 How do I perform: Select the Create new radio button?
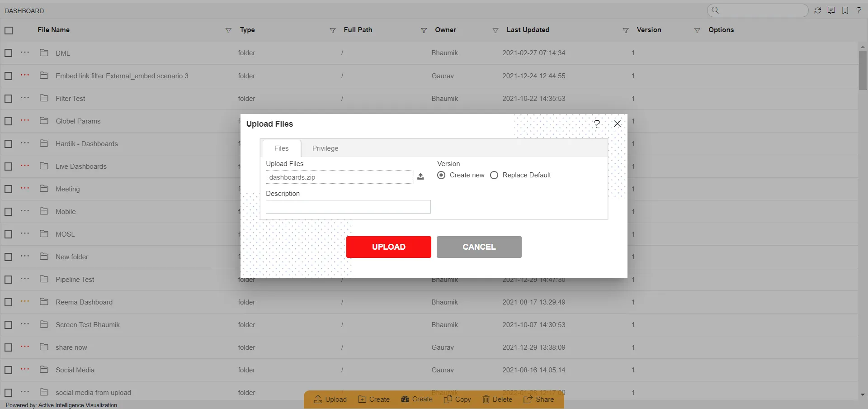[441, 175]
